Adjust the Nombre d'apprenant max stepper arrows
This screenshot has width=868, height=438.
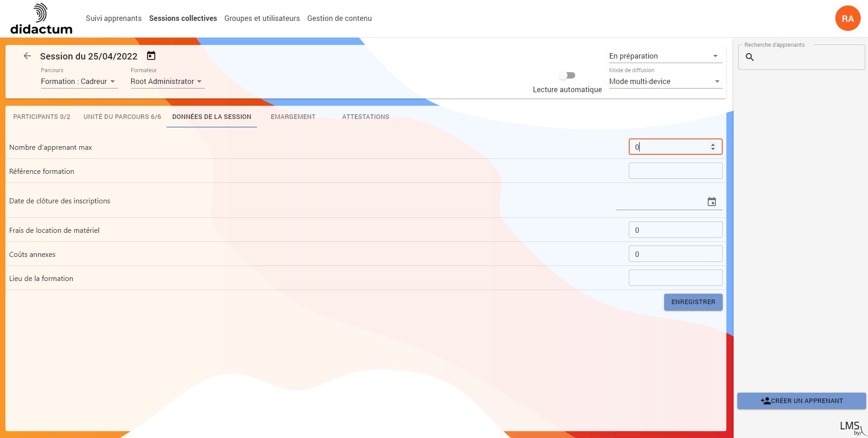point(713,147)
